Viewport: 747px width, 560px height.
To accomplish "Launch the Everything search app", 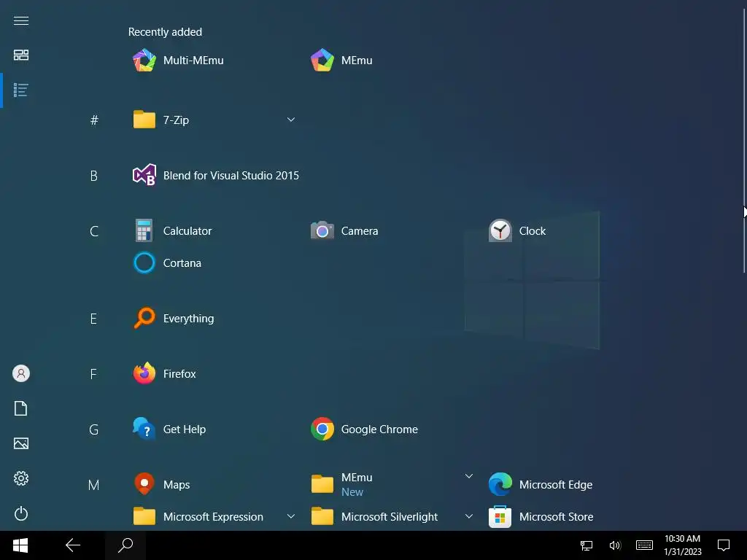I will (174, 318).
